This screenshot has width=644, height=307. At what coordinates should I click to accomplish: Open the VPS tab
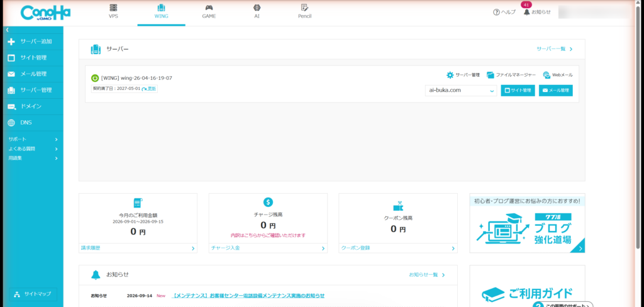point(113,12)
